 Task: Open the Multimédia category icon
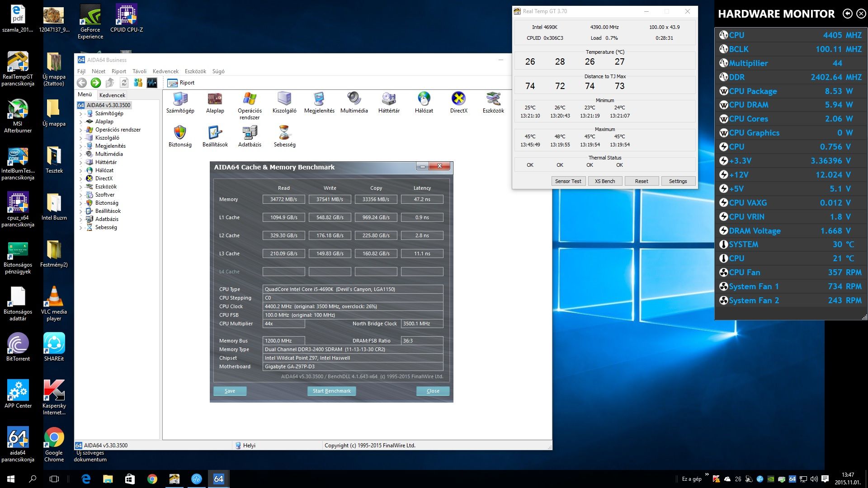coord(354,103)
